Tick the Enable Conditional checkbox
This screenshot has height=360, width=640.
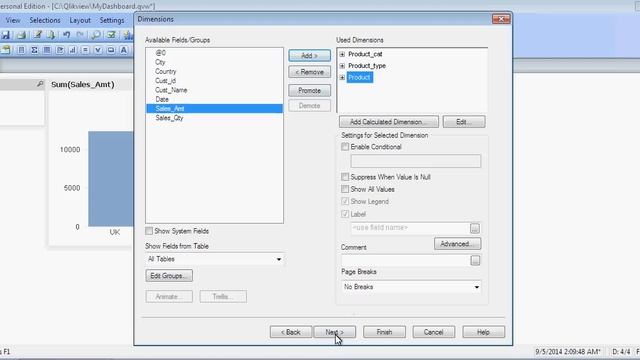pos(345,147)
